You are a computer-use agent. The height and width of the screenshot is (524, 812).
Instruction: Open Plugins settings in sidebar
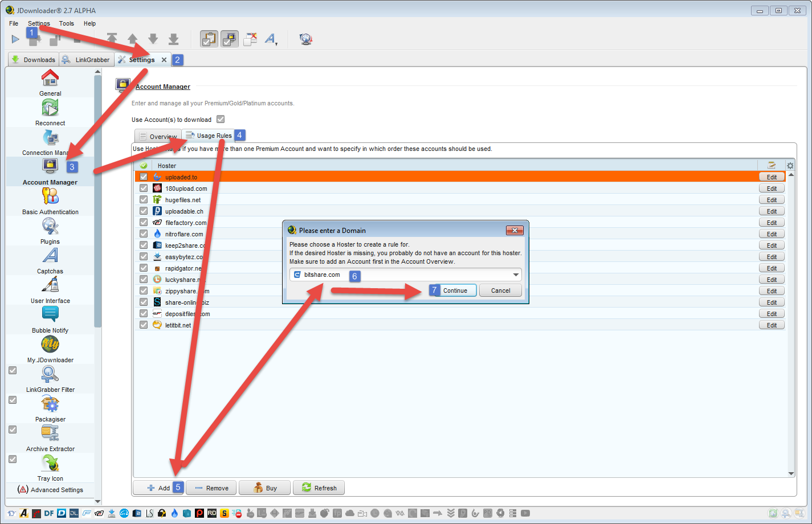point(50,231)
